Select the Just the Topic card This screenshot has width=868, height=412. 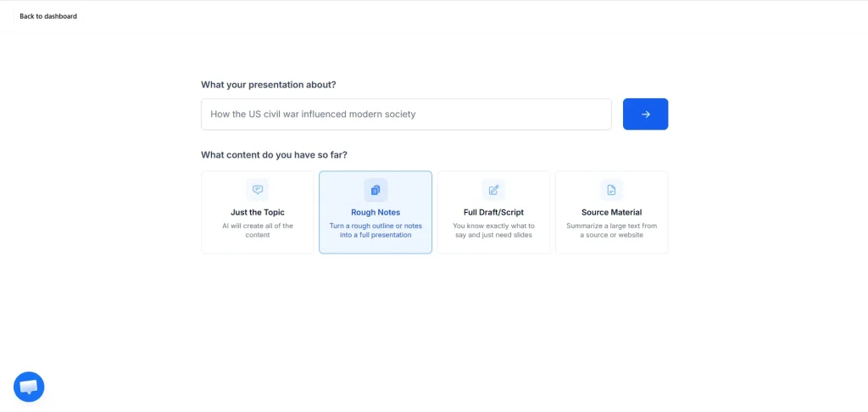coord(258,212)
